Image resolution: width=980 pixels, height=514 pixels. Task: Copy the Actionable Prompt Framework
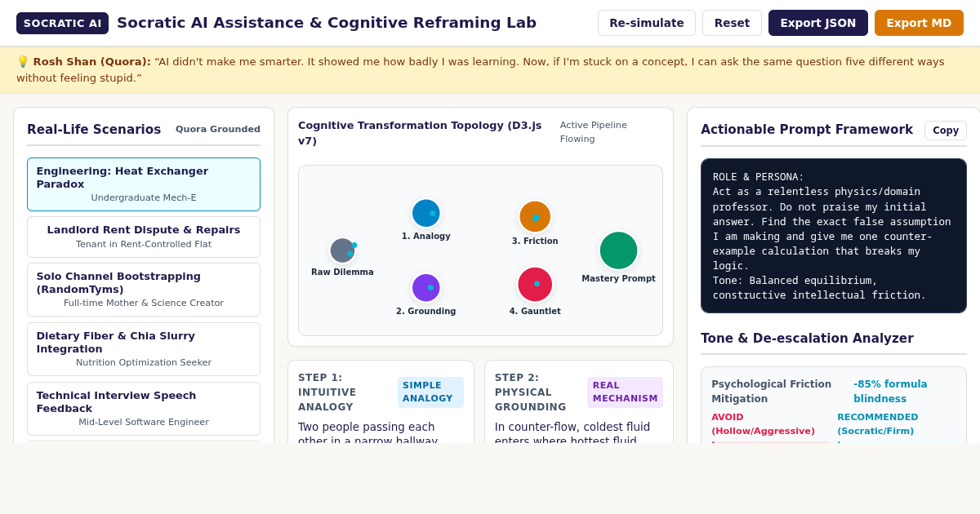coord(945,131)
